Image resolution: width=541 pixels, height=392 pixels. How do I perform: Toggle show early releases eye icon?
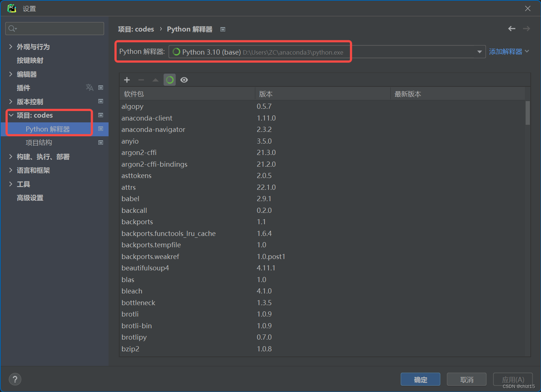[184, 80]
